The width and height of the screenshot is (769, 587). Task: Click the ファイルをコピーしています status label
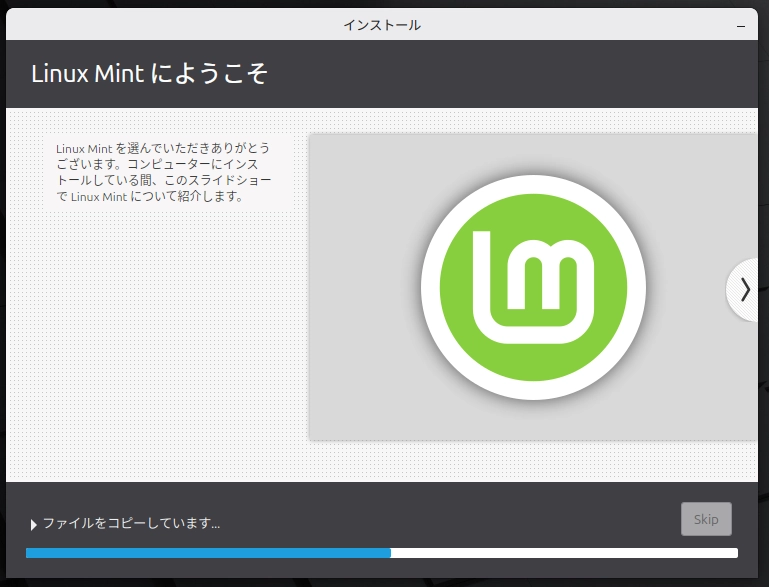(131, 522)
